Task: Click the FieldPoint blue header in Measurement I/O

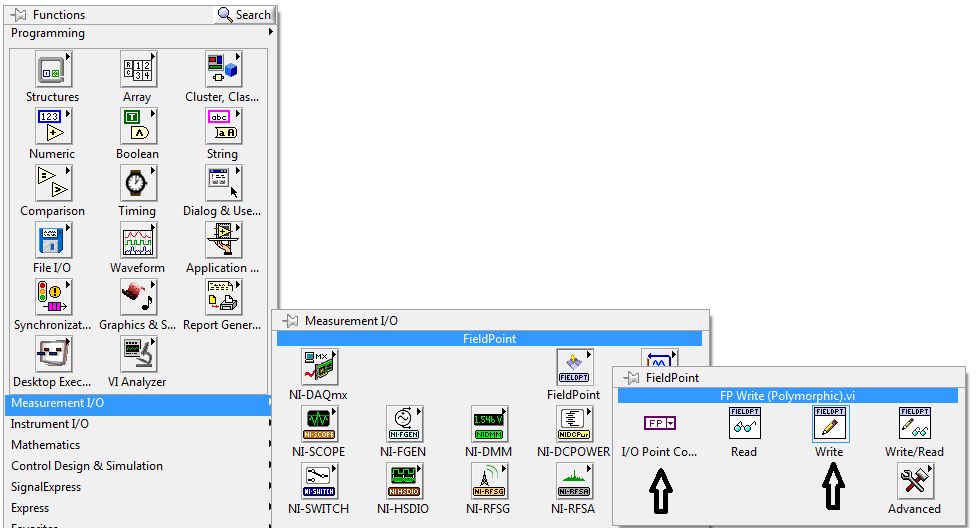Action: click(x=489, y=338)
